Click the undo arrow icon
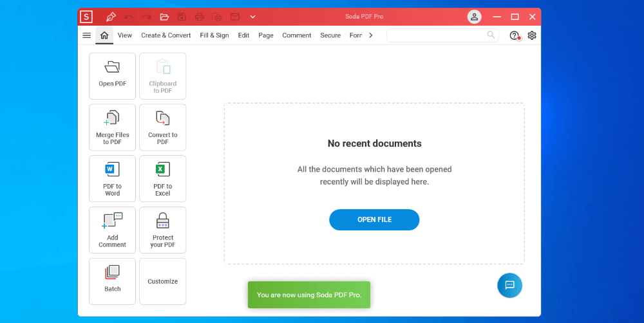The height and width of the screenshot is (323, 644). coord(129,17)
